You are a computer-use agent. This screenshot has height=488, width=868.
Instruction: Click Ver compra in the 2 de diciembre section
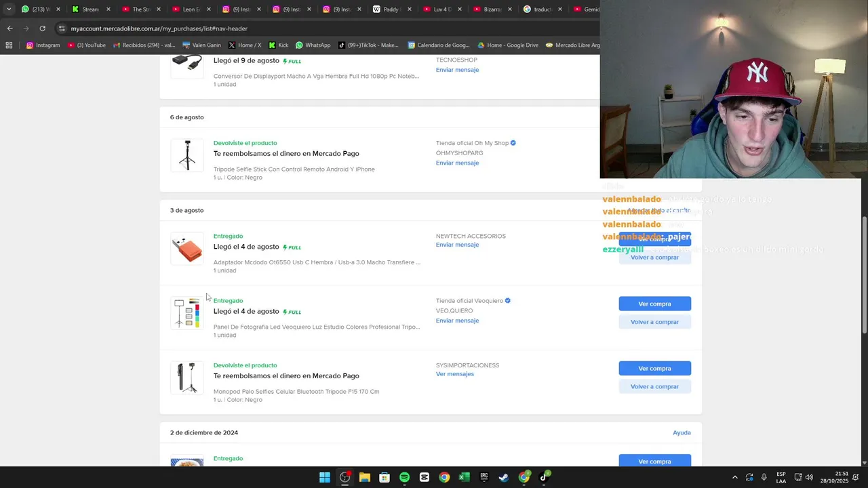click(654, 461)
